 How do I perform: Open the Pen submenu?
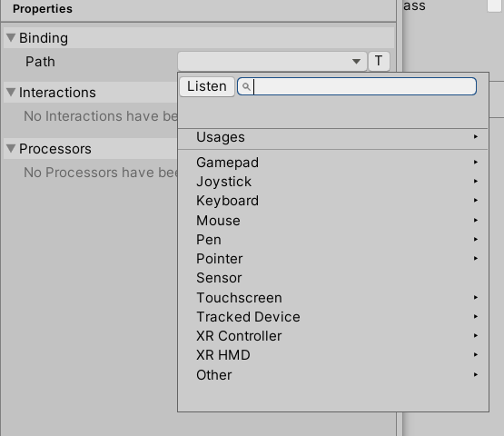click(333, 240)
